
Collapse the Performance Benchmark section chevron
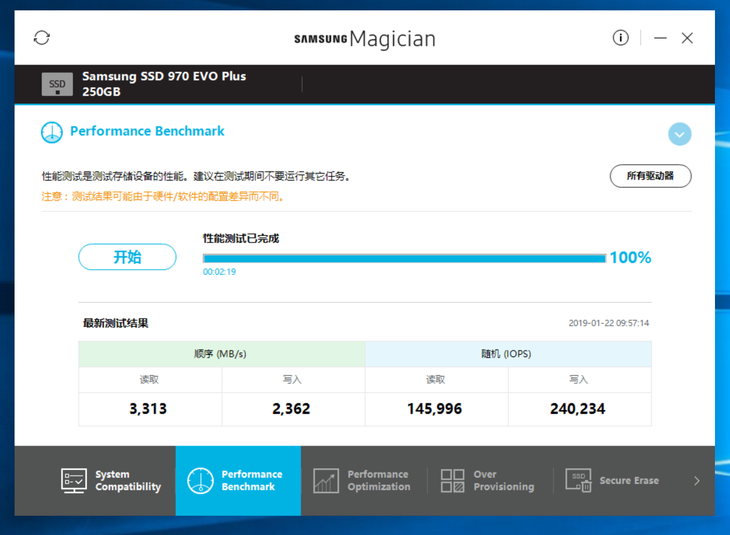[680, 134]
